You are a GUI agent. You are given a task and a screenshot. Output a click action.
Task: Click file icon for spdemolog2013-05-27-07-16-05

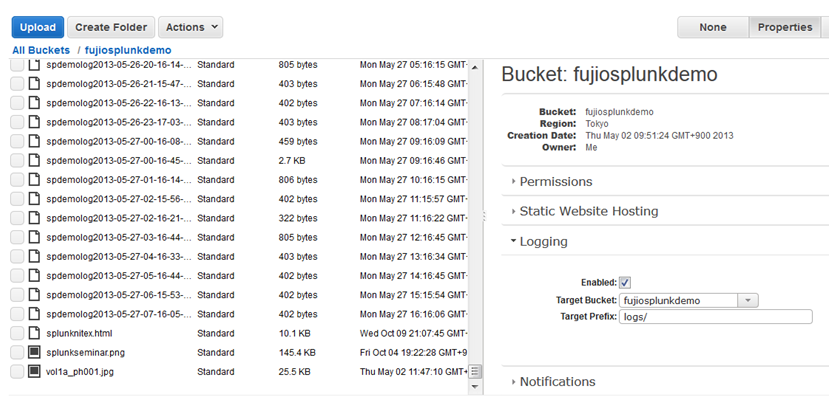click(x=34, y=314)
